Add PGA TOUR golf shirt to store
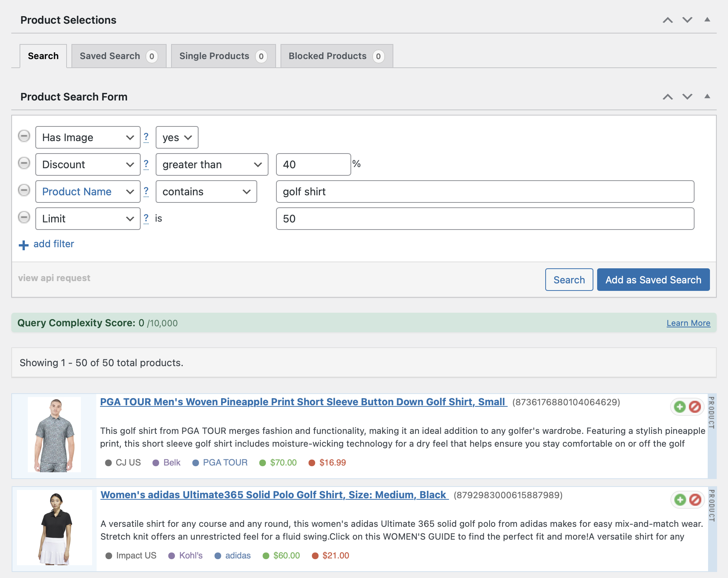Viewport: 728px width, 578px height. pos(680,407)
